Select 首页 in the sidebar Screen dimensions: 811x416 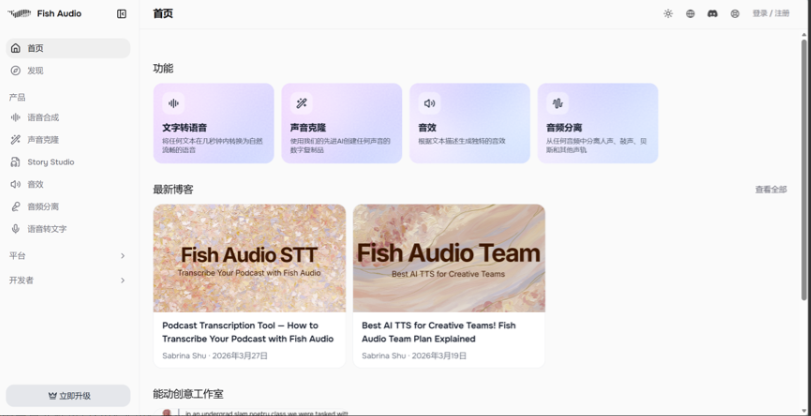68,48
